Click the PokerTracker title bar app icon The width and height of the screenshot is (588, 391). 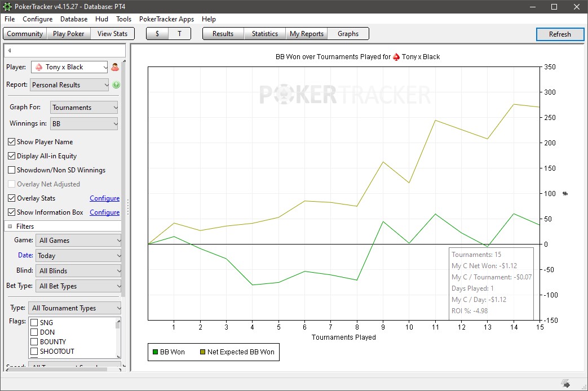point(7,6)
